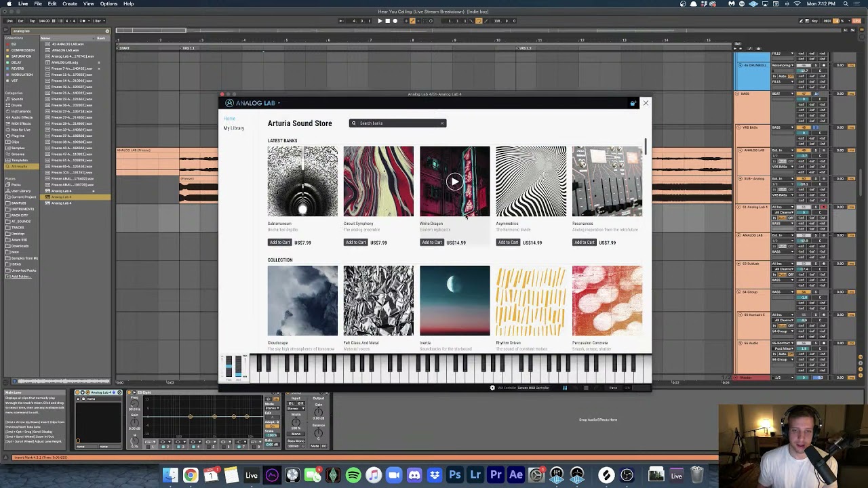868x488 pixels.
Task: Close the Arturia Sound Store panel
Action: click(646, 103)
